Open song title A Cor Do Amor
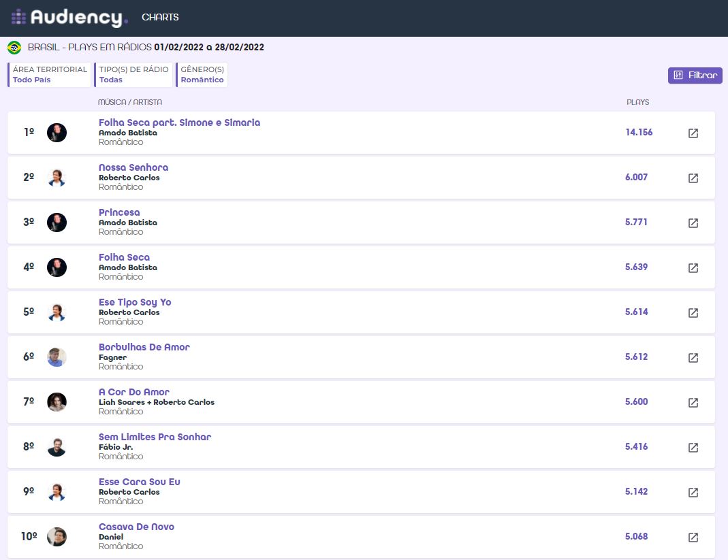 pos(134,392)
